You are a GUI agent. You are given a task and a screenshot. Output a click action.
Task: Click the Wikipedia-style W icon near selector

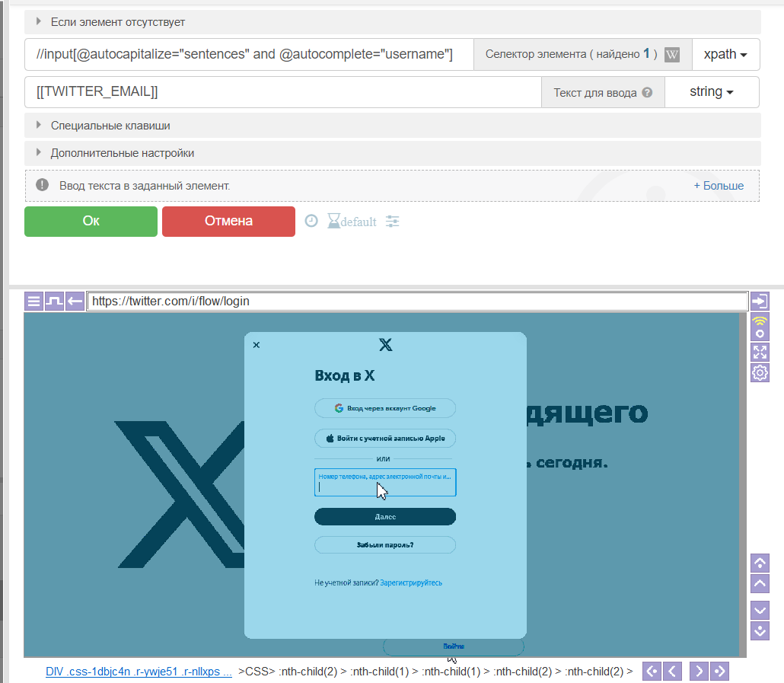pos(671,55)
